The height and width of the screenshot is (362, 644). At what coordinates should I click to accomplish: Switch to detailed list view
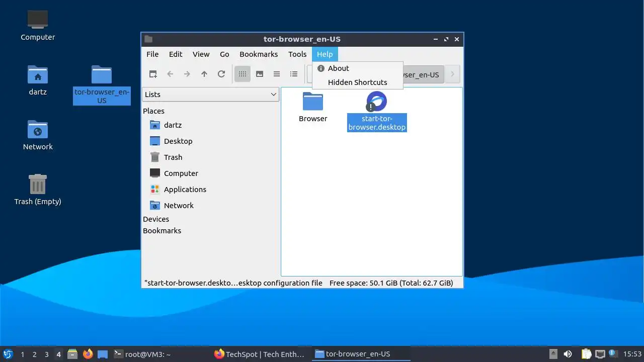pyautogui.click(x=294, y=74)
